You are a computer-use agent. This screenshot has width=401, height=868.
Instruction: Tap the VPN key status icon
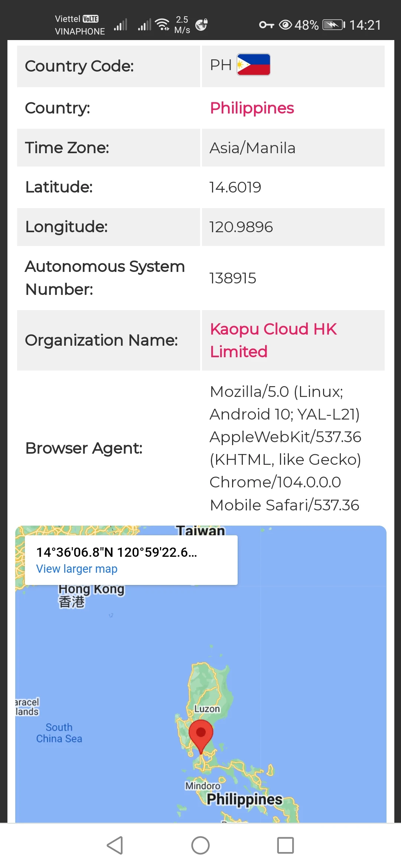(266, 25)
